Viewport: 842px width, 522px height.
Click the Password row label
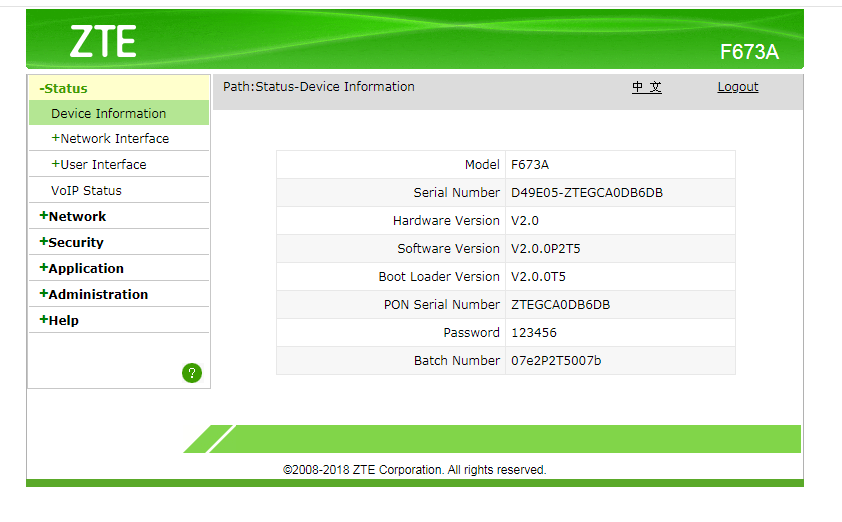471,332
